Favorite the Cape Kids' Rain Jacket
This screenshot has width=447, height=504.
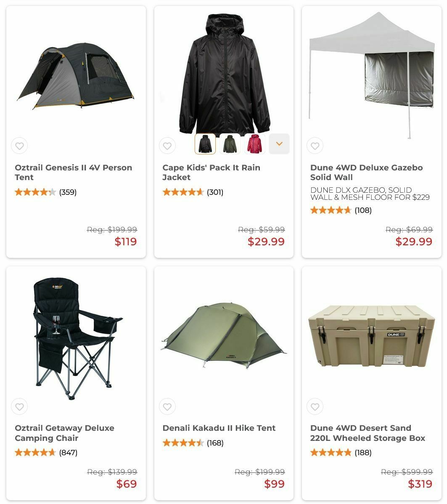pyautogui.click(x=167, y=146)
